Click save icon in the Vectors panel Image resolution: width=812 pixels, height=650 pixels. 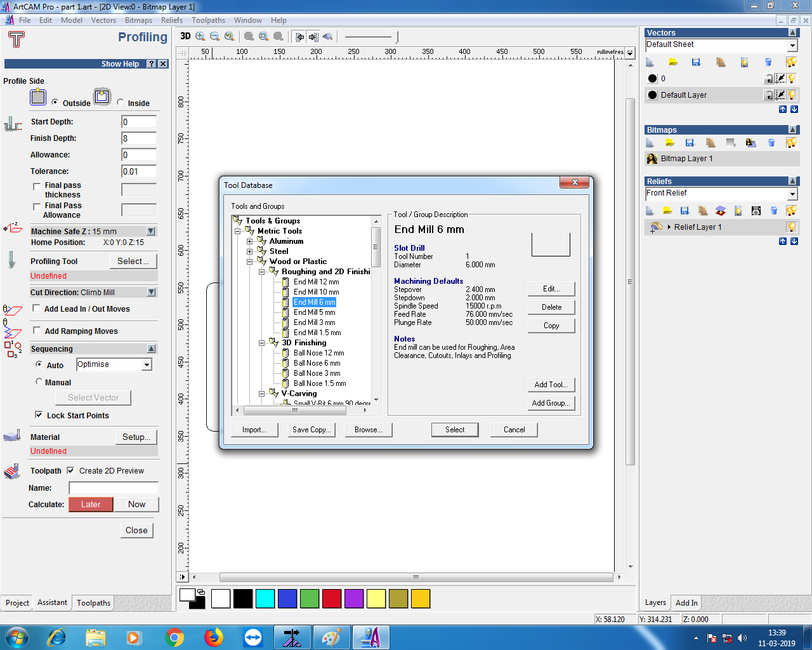tap(696, 62)
